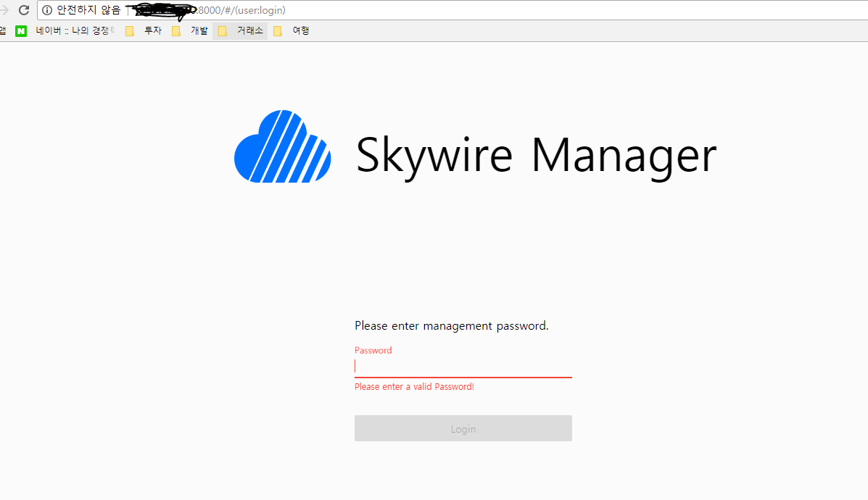Focus the Password input field
868x500 pixels.
coord(463,367)
